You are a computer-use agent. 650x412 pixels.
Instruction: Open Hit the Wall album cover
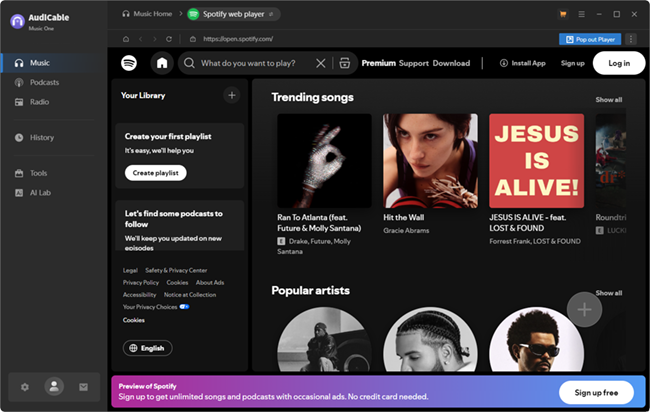pyautogui.click(x=430, y=161)
